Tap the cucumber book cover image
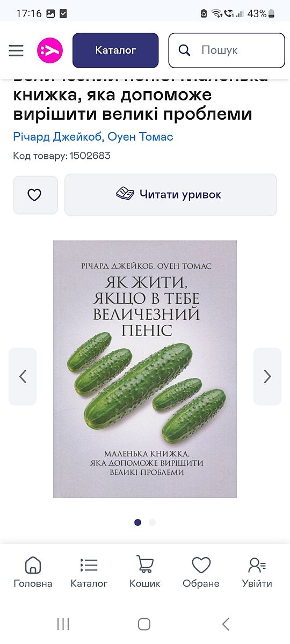 point(145,369)
